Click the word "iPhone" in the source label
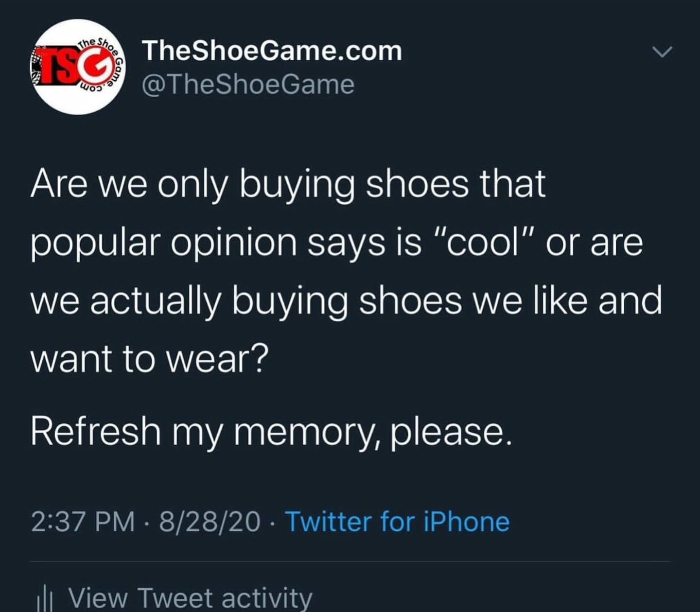The height and width of the screenshot is (612, 700). click(x=467, y=522)
